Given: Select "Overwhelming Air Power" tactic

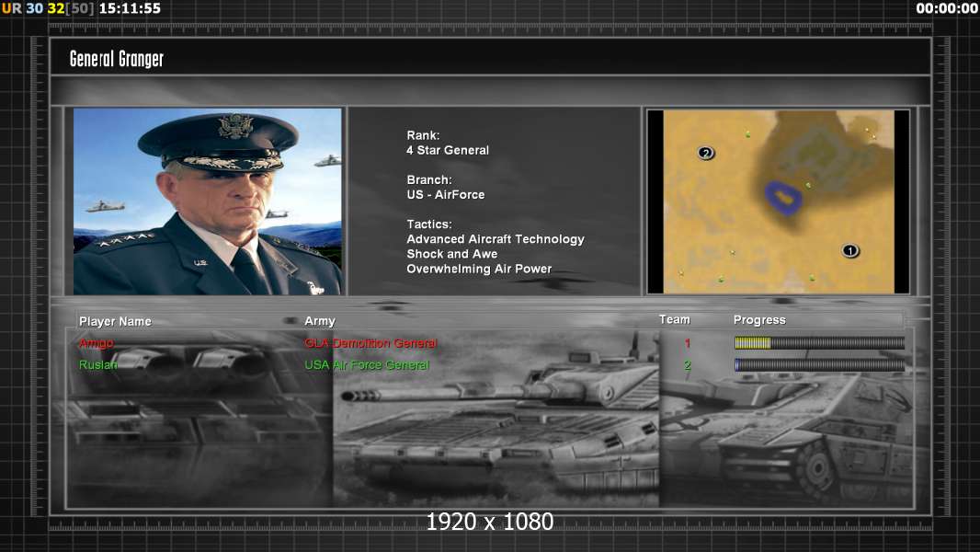Looking at the screenshot, I should 479,269.
